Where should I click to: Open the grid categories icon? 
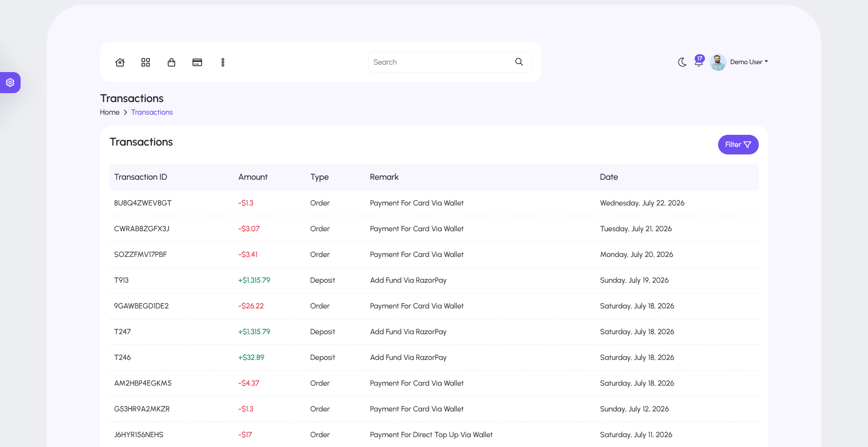coord(146,62)
